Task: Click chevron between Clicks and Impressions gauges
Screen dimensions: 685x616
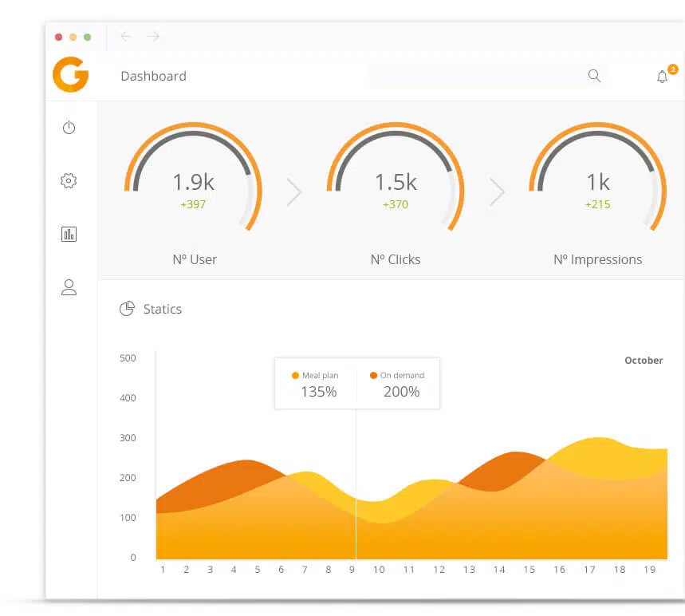Action: pos(497,192)
